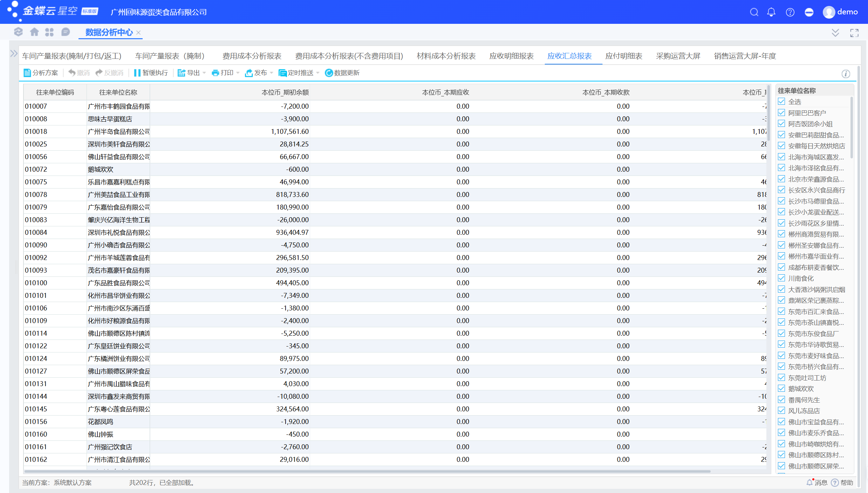This screenshot has width=868, height=493.
Task: Open the 帮助 help link in the status bar
Action: point(842,482)
